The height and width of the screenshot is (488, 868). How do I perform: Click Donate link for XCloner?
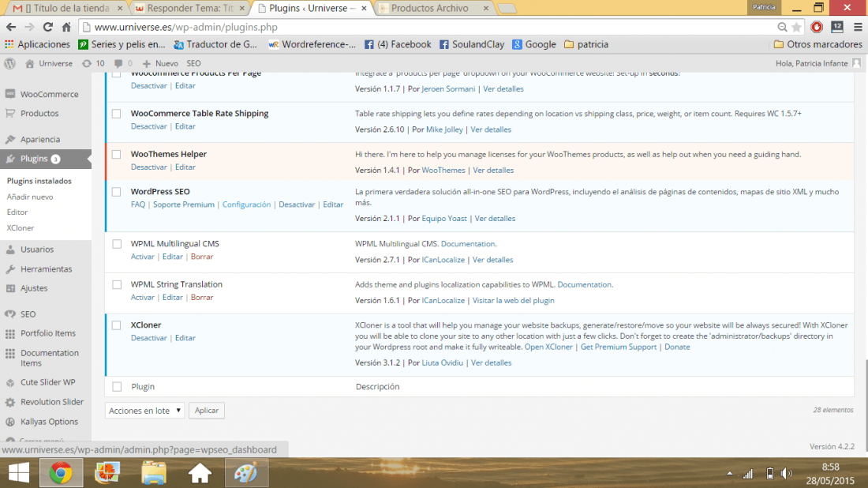point(677,347)
